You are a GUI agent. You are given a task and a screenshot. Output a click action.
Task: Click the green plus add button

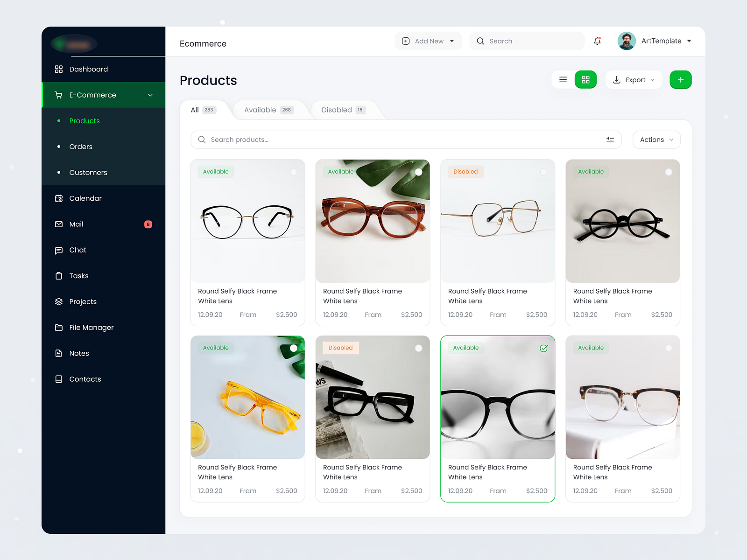pyautogui.click(x=680, y=80)
